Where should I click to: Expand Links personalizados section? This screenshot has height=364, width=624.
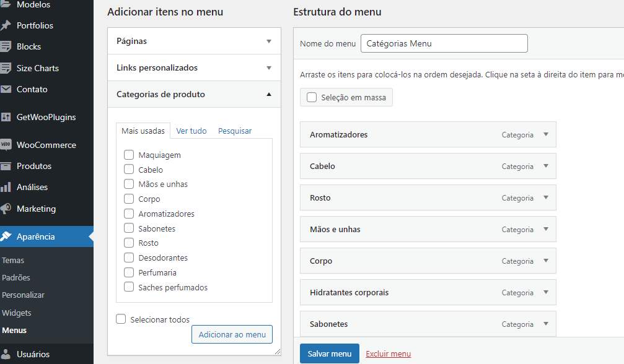(268, 67)
